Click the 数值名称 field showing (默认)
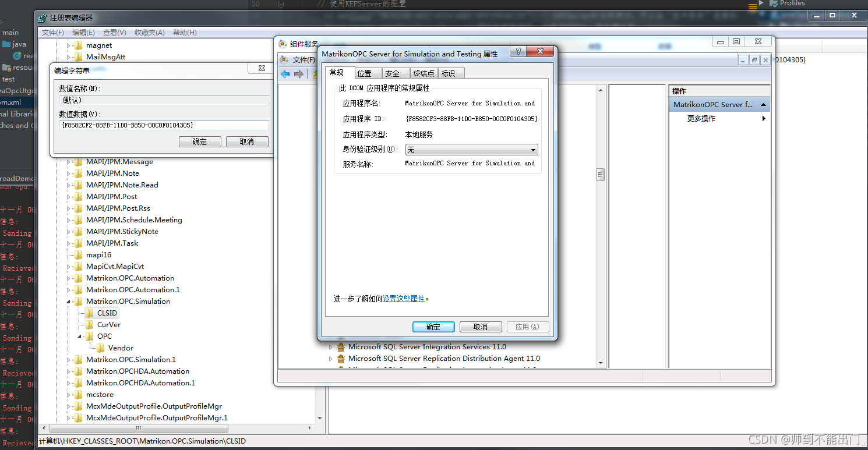This screenshot has height=450, width=868. pyautogui.click(x=164, y=100)
